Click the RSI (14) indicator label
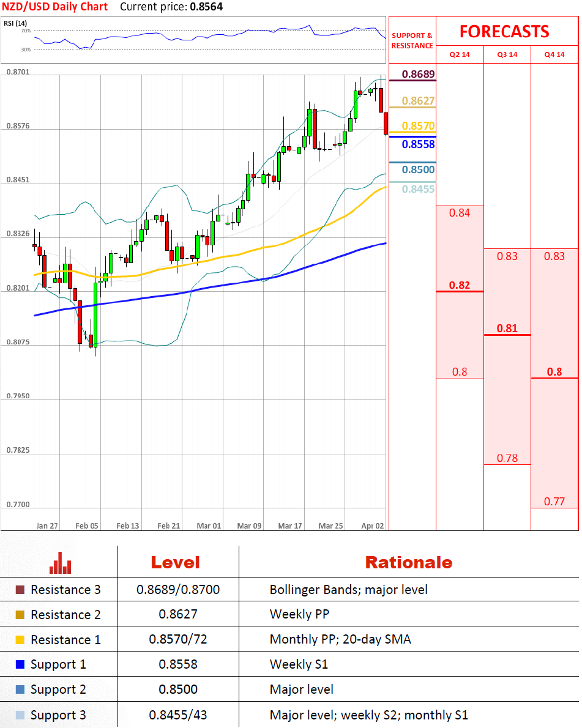Viewport: 582px width, 728px height. pos(17,24)
